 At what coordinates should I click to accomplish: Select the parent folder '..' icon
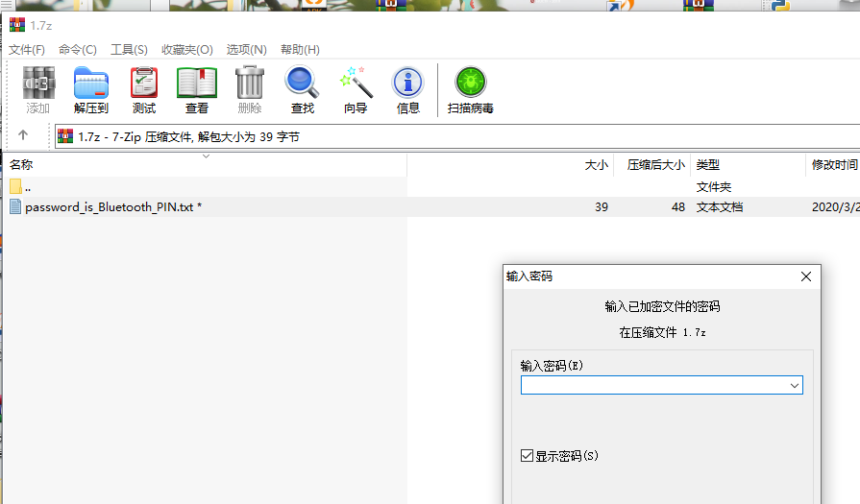click(15, 187)
